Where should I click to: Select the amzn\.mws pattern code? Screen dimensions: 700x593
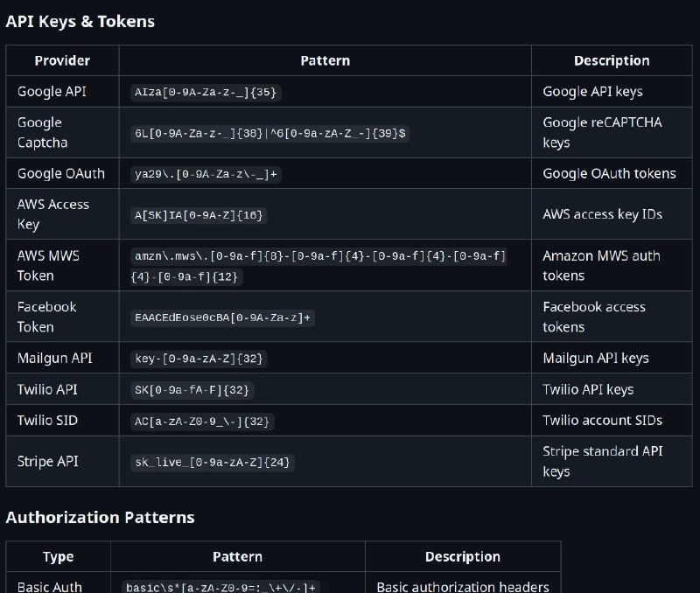pos(318,267)
